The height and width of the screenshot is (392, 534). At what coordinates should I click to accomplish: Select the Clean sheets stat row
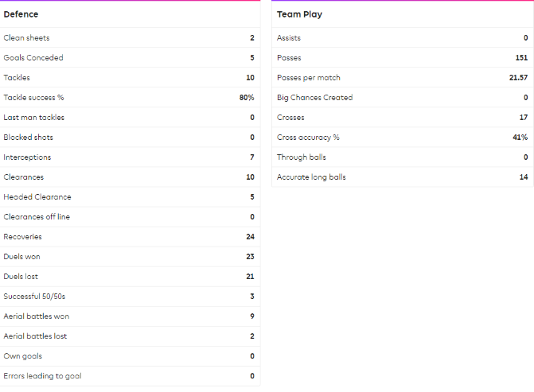[129, 38]
